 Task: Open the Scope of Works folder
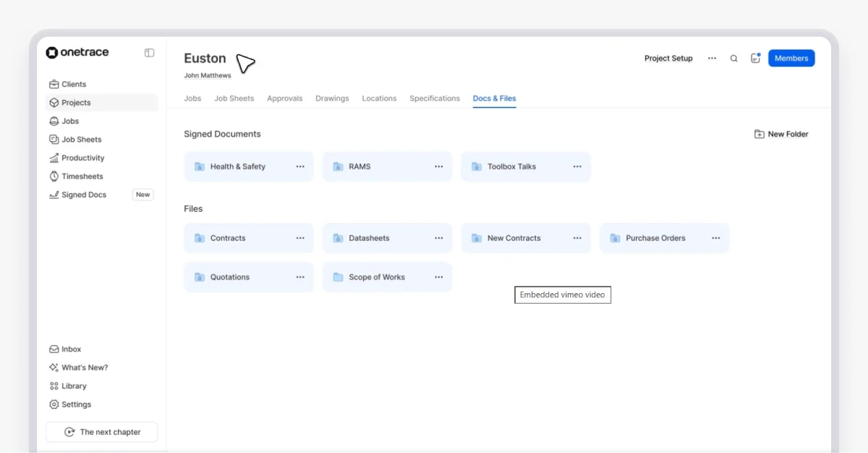click(388, 277)
